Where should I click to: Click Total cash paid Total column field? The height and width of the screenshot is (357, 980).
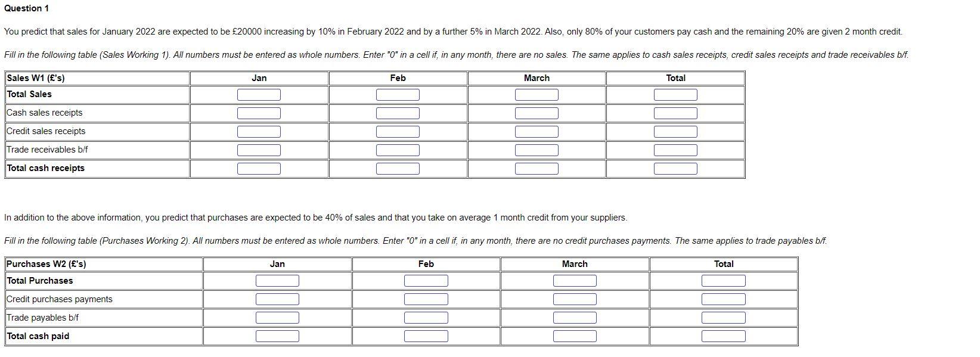click(x=723, y=336)
